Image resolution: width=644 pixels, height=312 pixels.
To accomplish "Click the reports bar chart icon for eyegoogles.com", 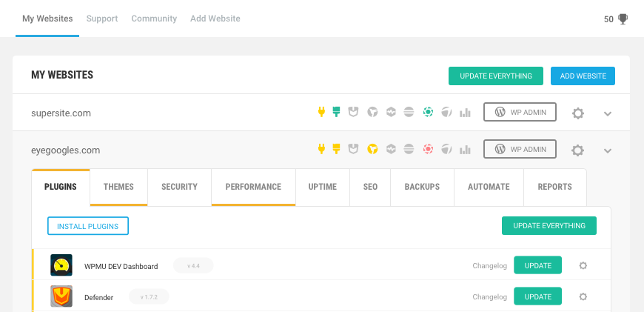I will click(x=465, y=150).
